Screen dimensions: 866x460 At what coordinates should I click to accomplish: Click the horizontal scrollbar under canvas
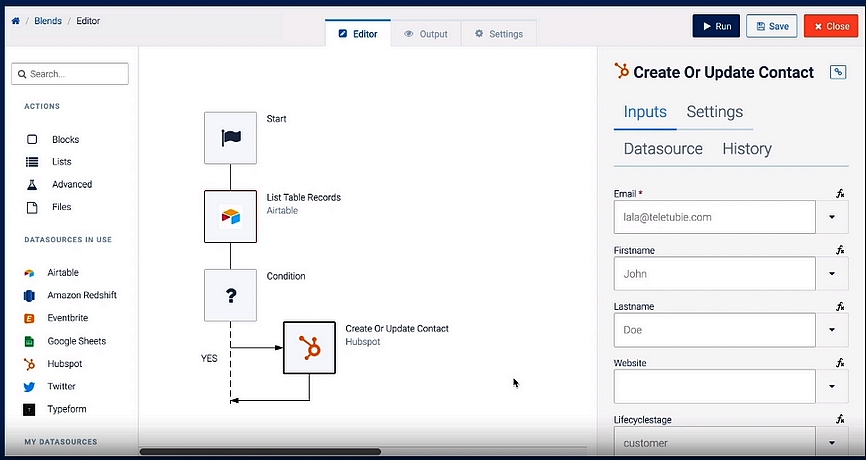(260, 452)
